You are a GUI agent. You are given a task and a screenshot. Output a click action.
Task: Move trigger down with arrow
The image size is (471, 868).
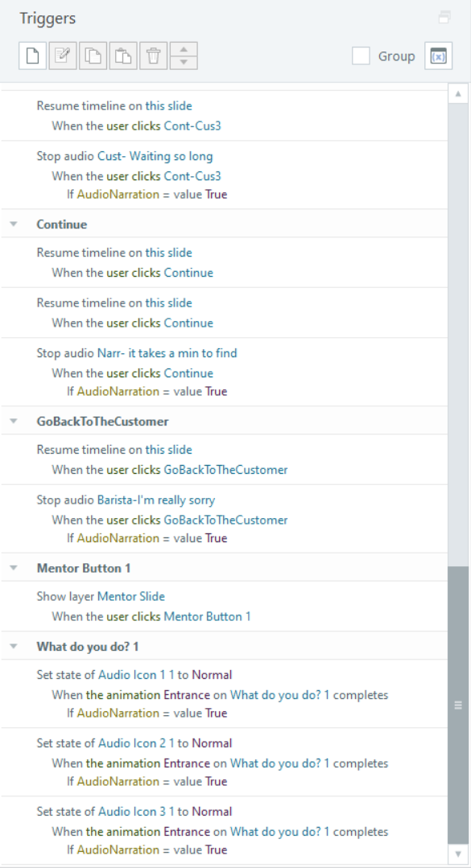pos(184,63)
